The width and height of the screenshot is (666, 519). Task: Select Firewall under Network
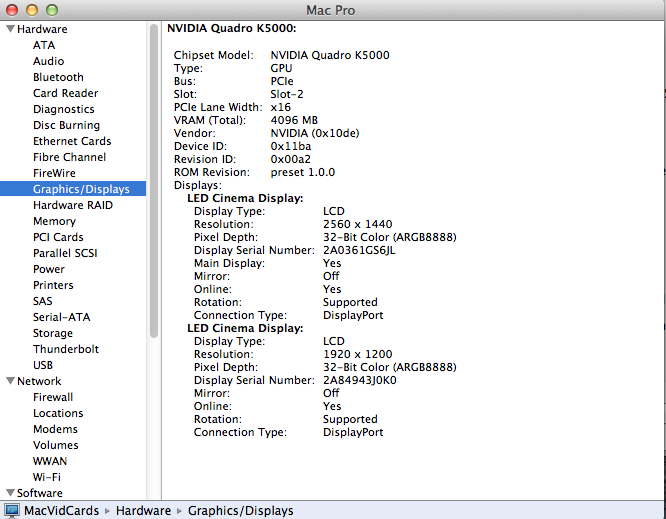[x=53, y=397]
